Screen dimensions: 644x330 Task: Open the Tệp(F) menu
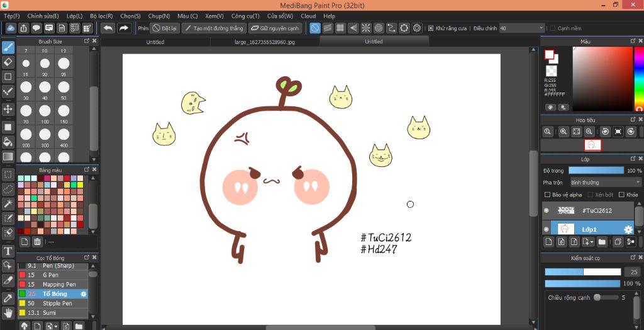tap(12, 16)
